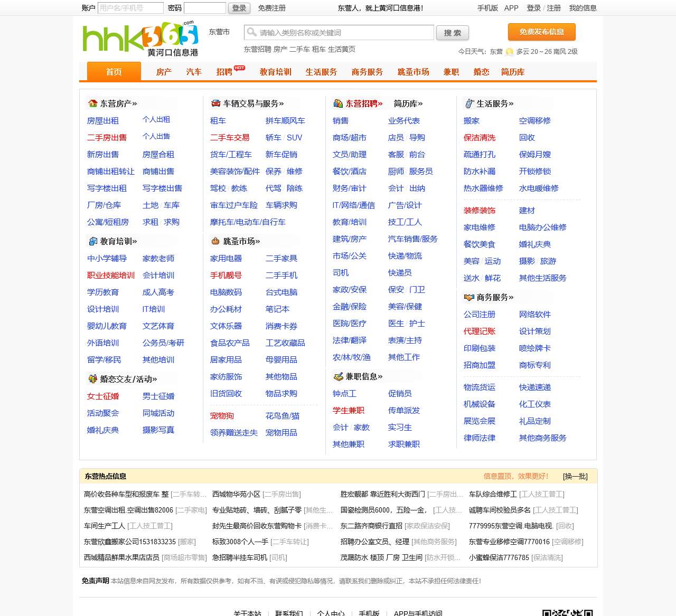Open the 房产 tab in the navigation bar
The width and height of the screenshot is (676, 616).
[164, 72]
